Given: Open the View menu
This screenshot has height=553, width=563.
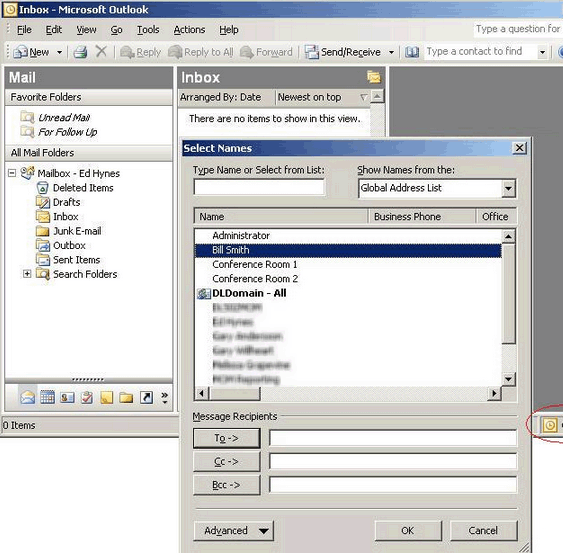Looking at the screenshot, I should 86,30.
